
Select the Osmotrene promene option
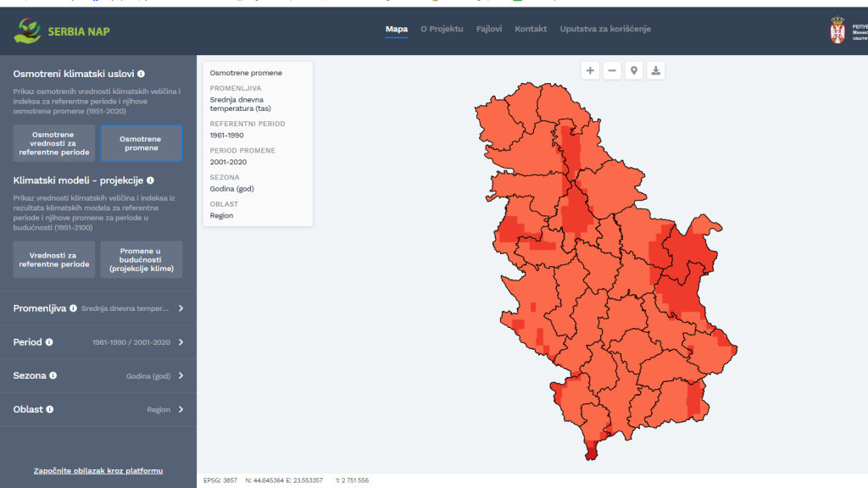[x=141, y=143]
